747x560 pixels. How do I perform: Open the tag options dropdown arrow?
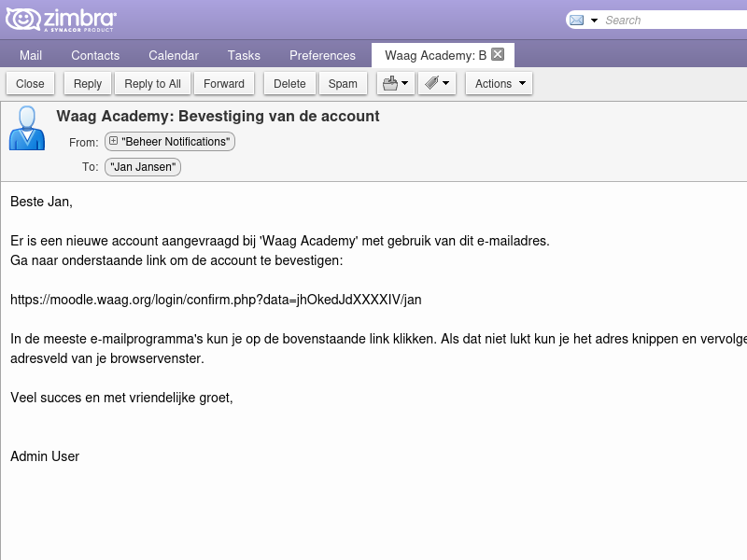[445, 83]
